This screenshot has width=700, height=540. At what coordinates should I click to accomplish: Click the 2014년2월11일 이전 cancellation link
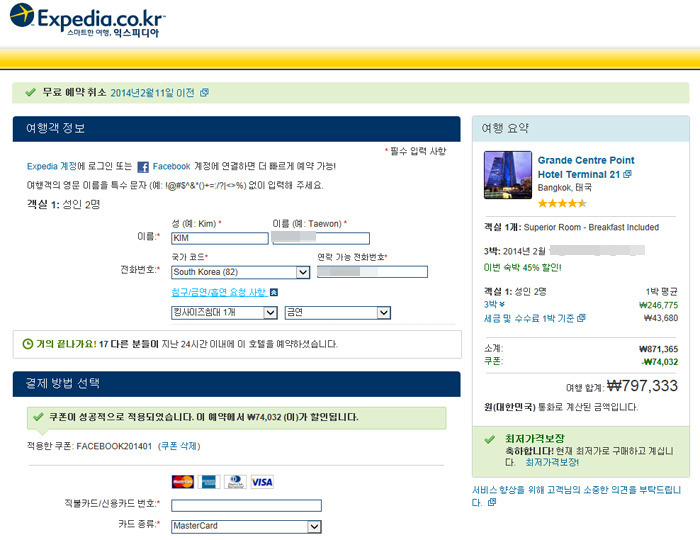152,93
